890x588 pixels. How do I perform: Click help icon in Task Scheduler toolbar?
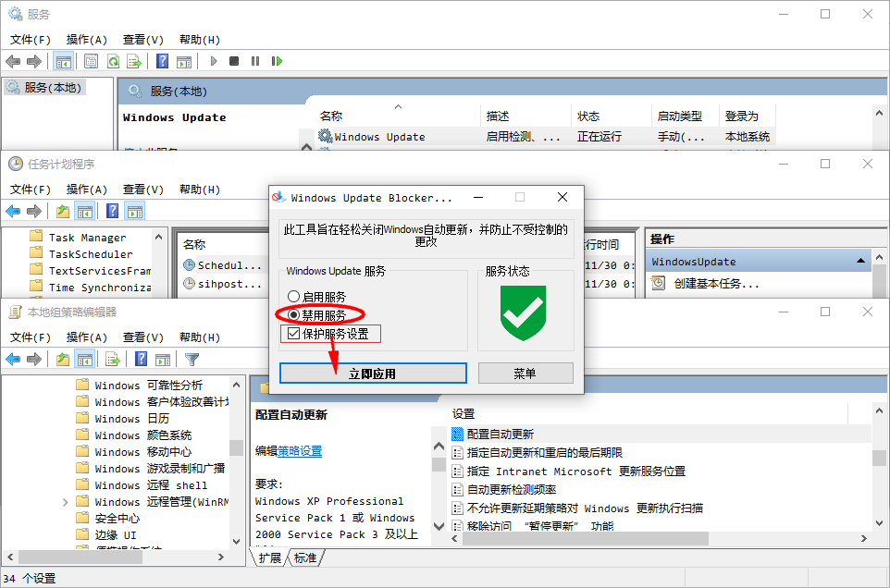click(x=113, y=211)
